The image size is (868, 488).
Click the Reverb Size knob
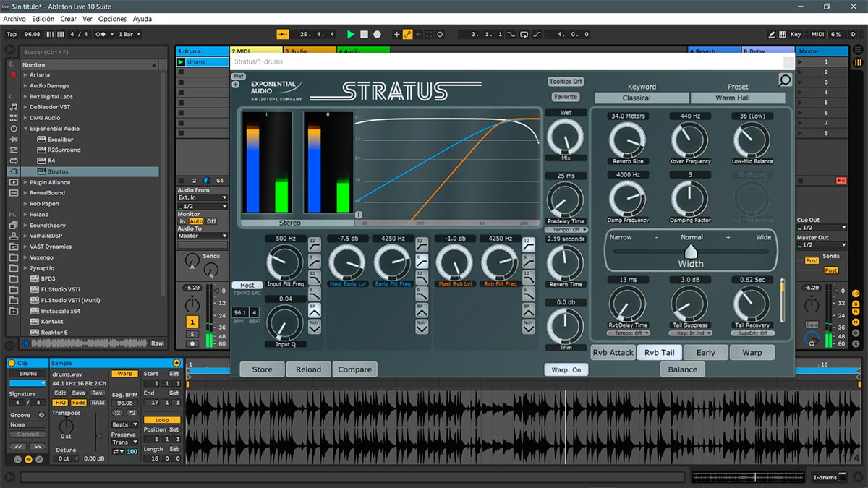(x=627, y=140)
